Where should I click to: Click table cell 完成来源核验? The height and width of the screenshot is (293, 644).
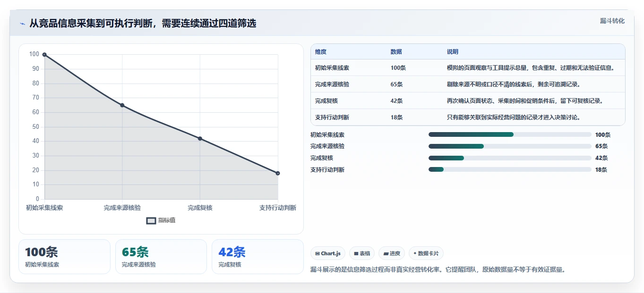point(332,84)
